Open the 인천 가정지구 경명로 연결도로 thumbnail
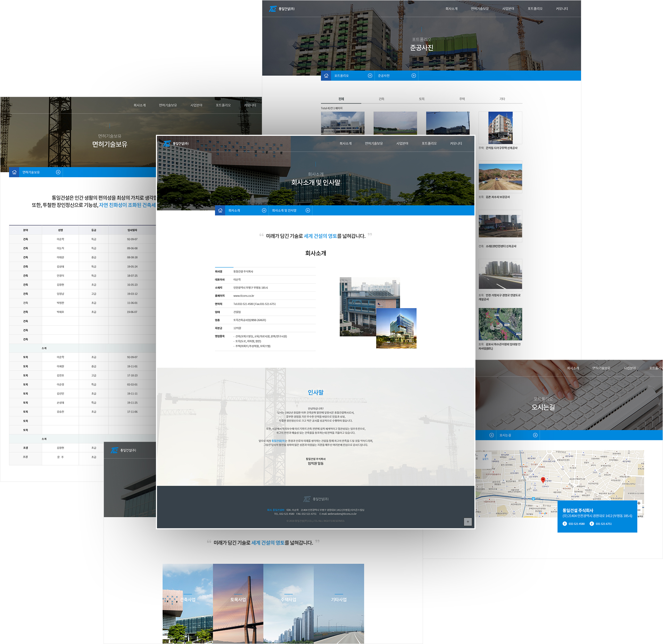 (500, 275)
